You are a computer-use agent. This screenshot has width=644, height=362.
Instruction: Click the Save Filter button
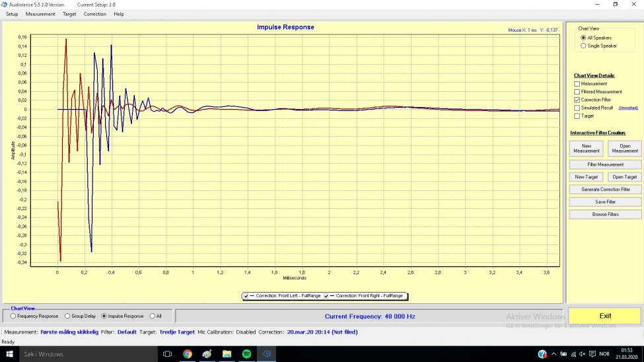[606, 202]
